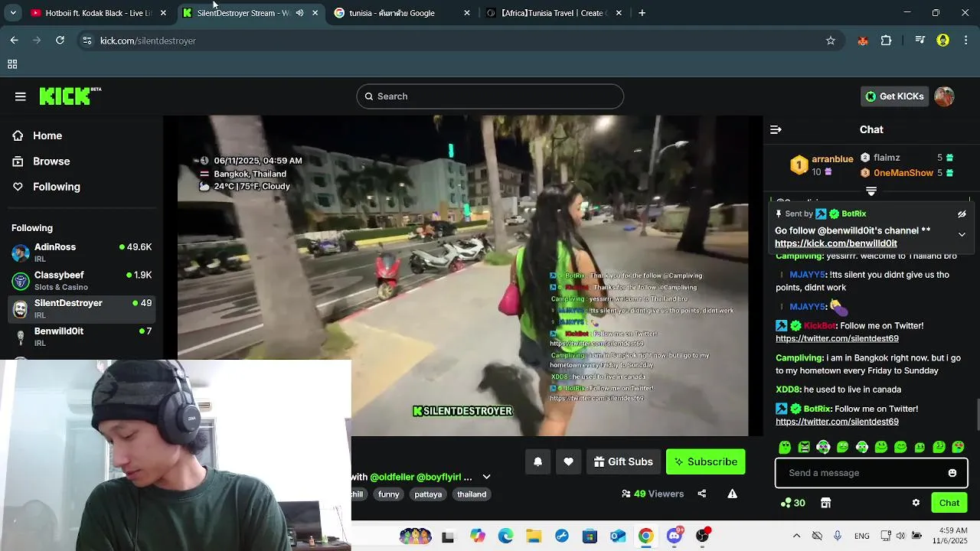
Task: Switch to tunisia Google search tab
Action: tap(402, 13)
